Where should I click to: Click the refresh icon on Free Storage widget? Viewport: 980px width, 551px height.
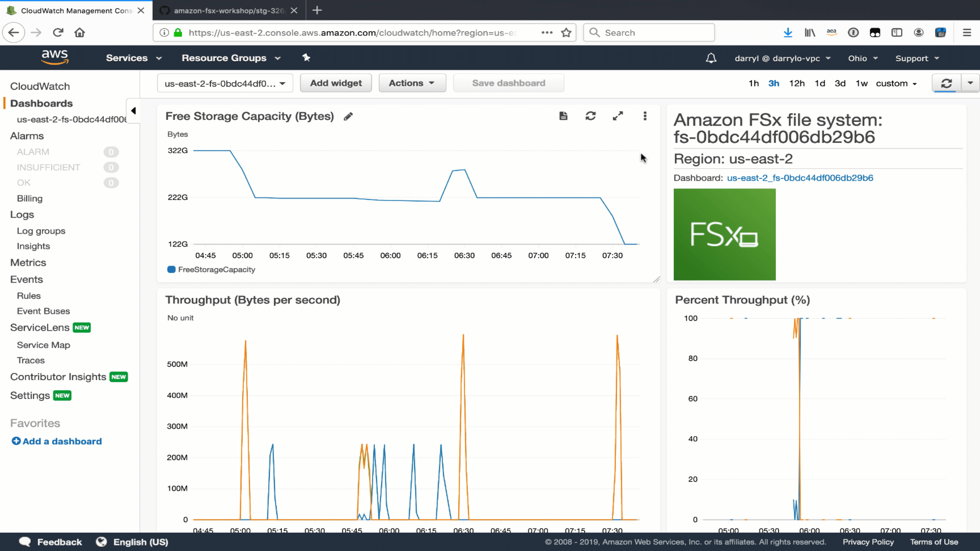coord(590,116)
